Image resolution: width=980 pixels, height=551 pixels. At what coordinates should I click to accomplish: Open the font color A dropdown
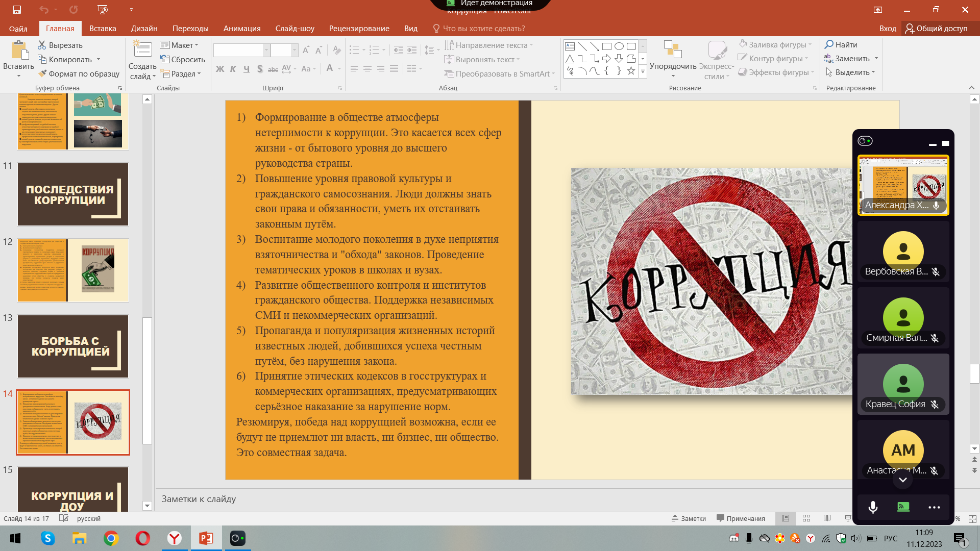[x=338, y=69]
